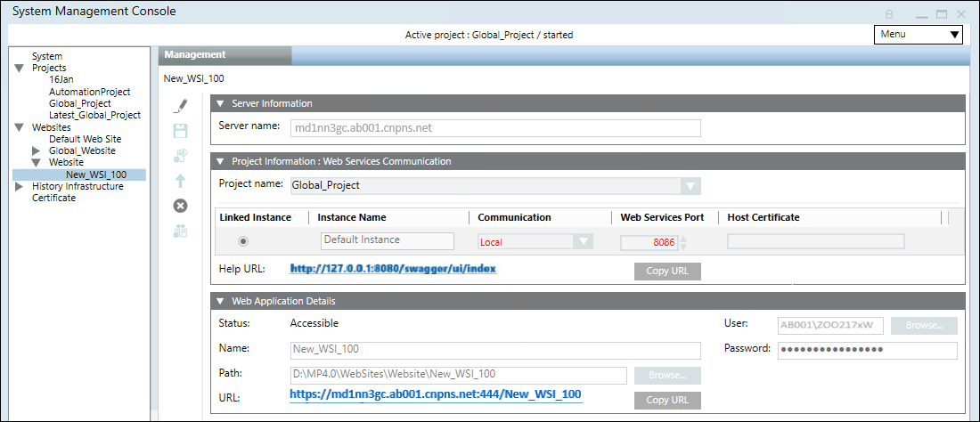The width and height of the screenshot is (980, 422).
Task: Click the toolbar icon below the Save icon
Action: (x=180, y=156)
